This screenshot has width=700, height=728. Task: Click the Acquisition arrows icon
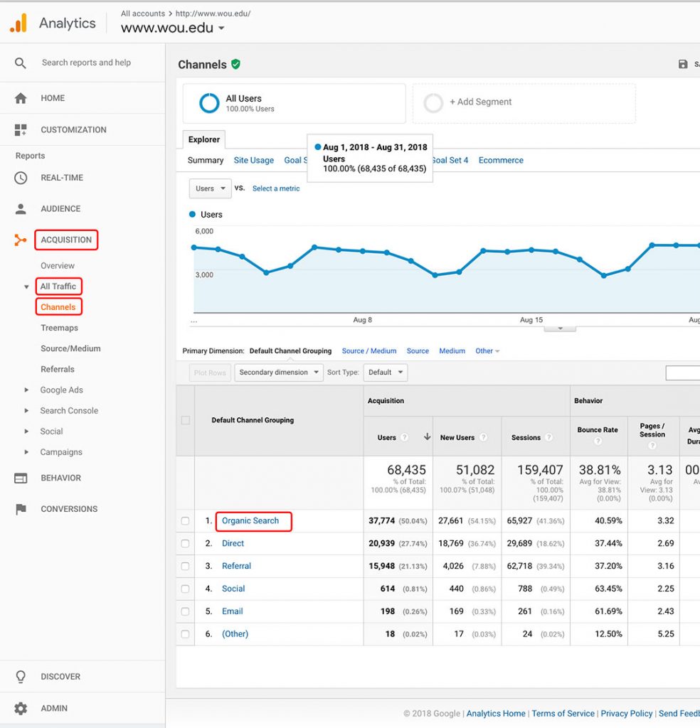click(x=20, y=240)
